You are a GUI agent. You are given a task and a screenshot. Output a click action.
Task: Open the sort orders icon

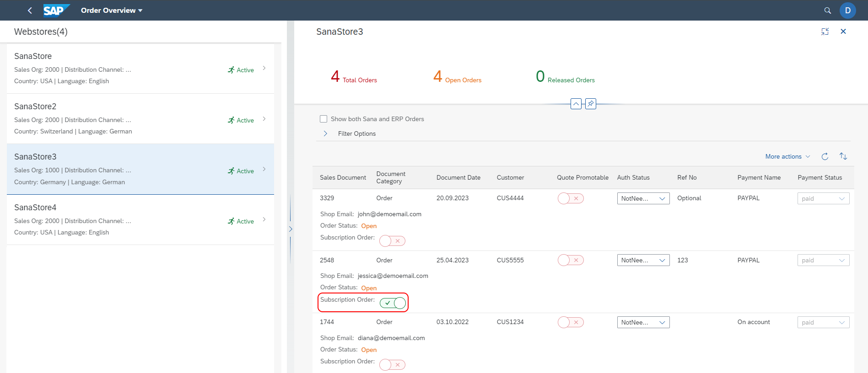(843, 156)
